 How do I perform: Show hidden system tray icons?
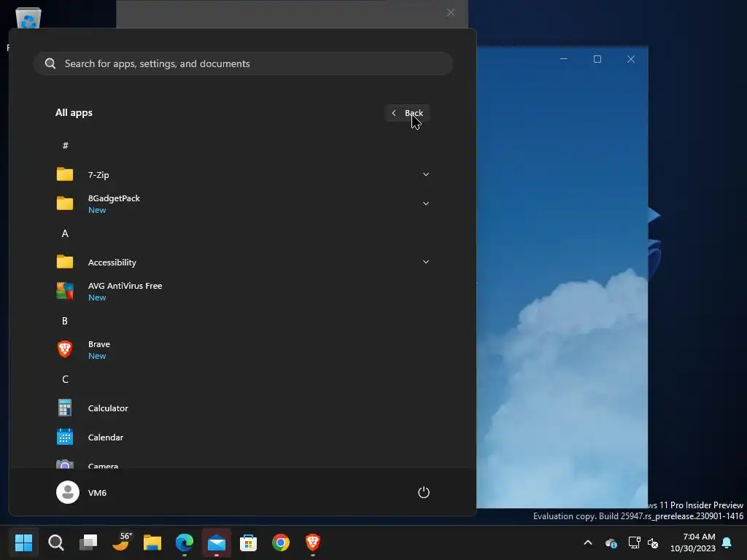[588, 542]
